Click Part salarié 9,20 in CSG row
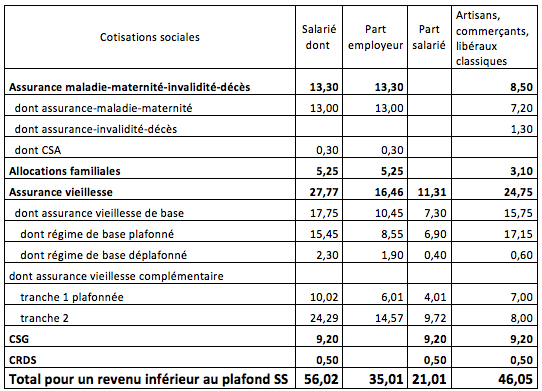 pos(435,339)
